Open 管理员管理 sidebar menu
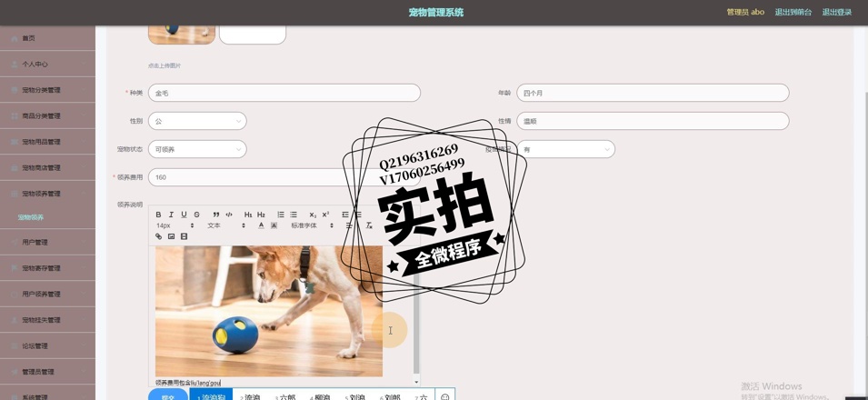 pyautogui.click(x=47, y=372)
